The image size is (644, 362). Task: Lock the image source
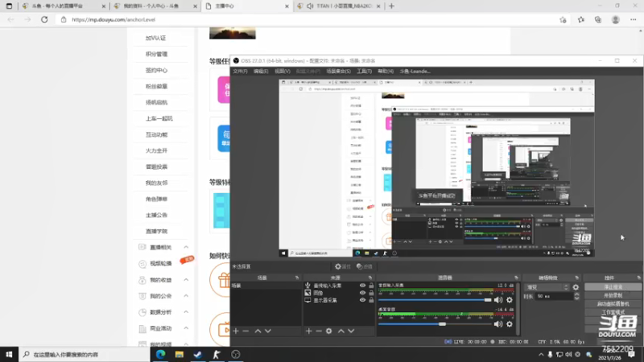point(371,293)
